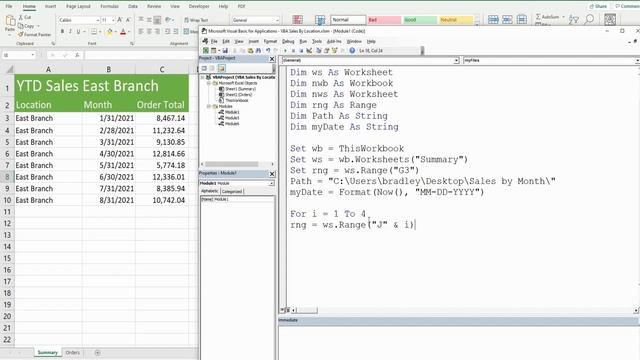
Task: Click AutoSum in Excel ribbon
Action: [x=547, y=17]
